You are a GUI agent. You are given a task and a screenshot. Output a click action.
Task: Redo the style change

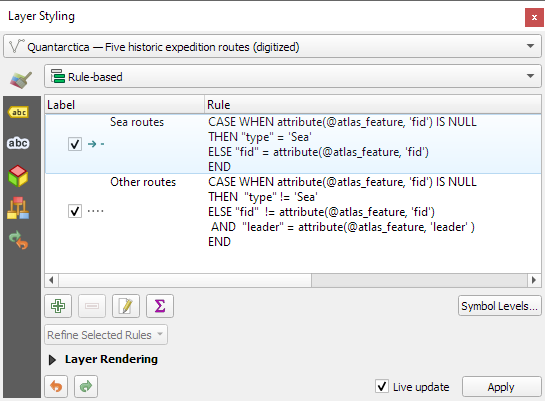tap(86, 386)
